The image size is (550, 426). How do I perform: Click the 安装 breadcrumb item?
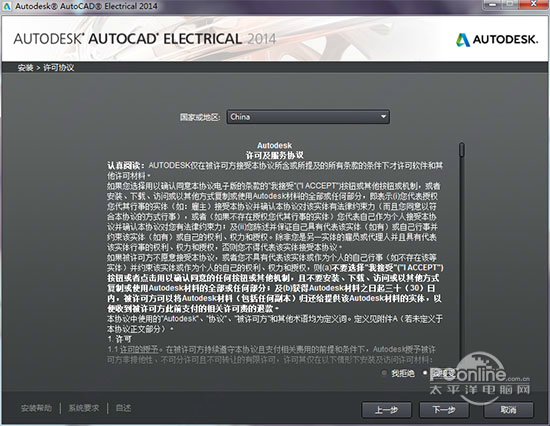[26, 68]
